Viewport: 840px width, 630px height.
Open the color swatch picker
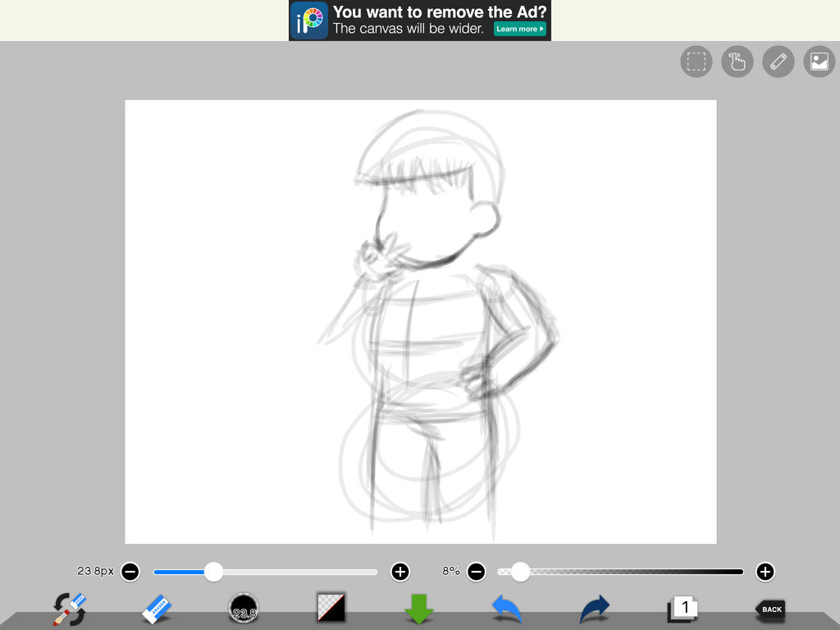click(x=331, y=608)
